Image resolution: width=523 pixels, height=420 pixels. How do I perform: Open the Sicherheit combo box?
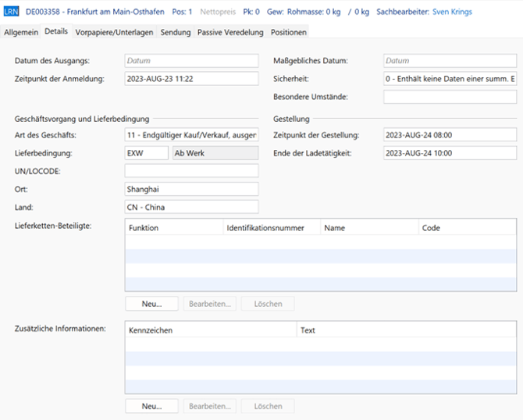[450, 79]
